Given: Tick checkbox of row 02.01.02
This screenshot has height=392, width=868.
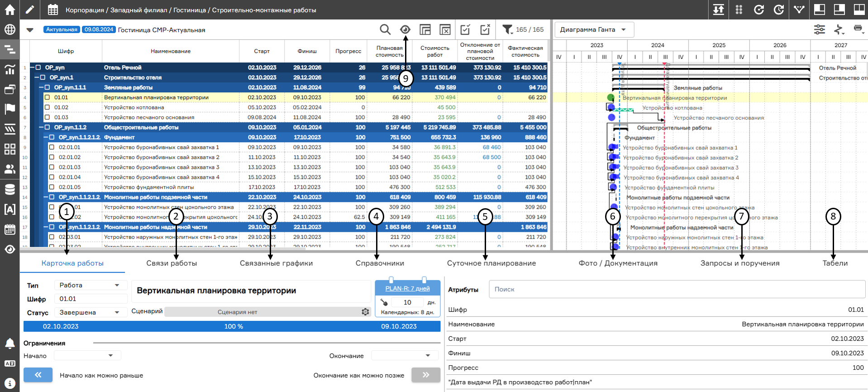Looking at the screenshot, I should pos(52,157).
